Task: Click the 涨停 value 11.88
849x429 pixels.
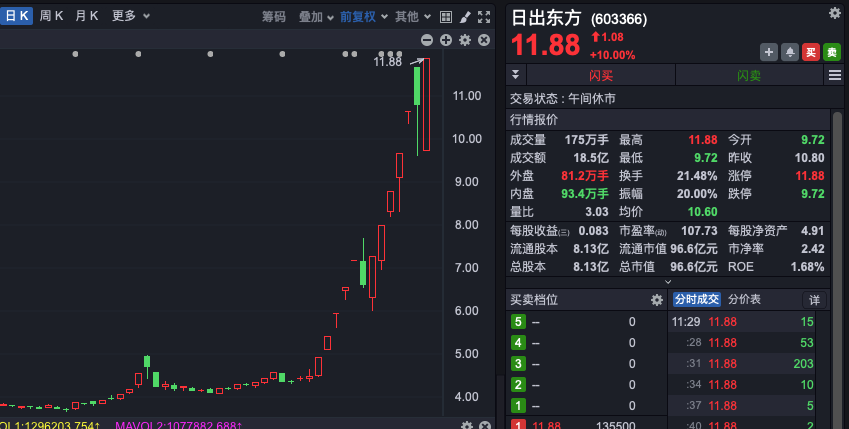Action: pyautogui.click(x=810, y=176)
